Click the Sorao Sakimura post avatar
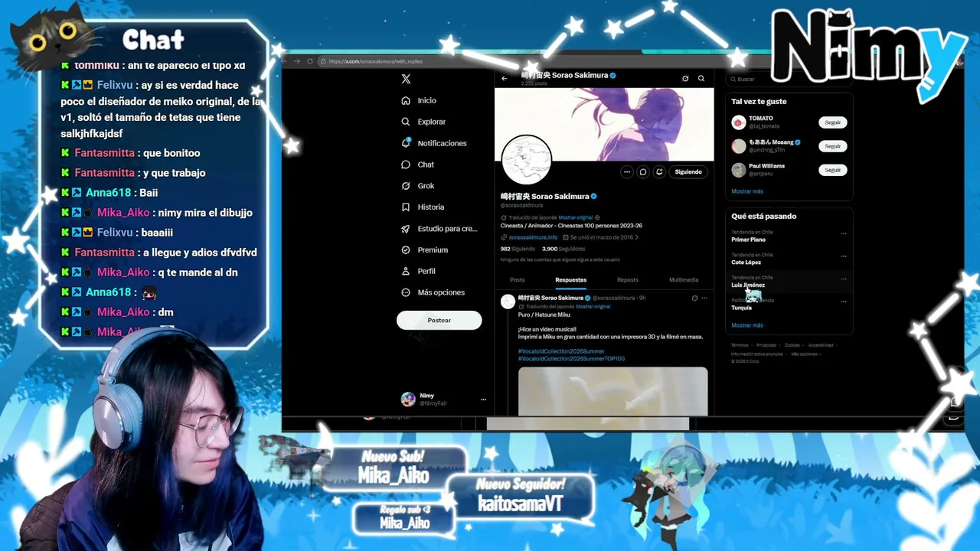 coord(508,302)
